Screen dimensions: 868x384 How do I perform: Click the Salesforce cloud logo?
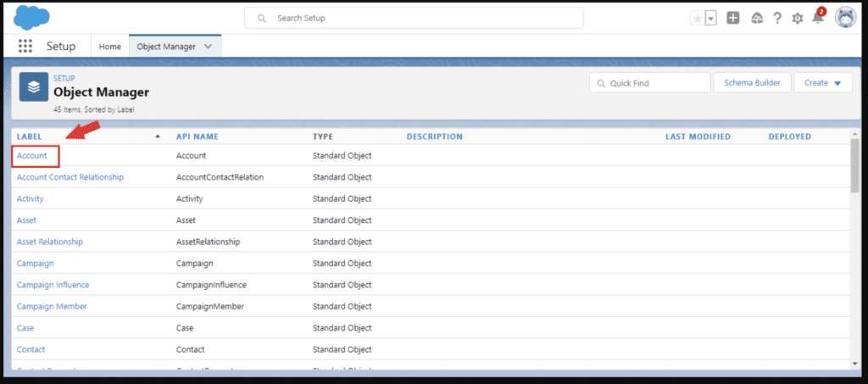click(31, 17)
